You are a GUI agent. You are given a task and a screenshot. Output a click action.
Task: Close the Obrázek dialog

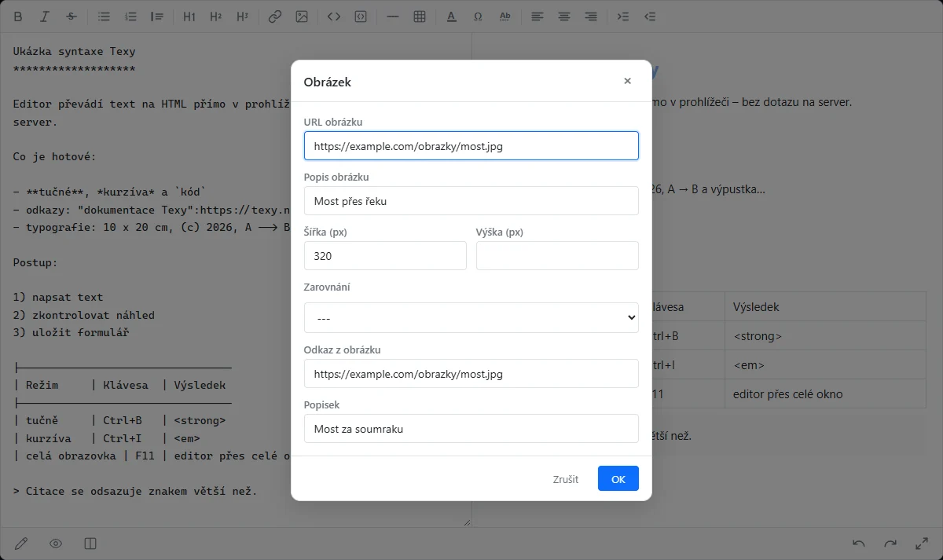coord(627,81)
